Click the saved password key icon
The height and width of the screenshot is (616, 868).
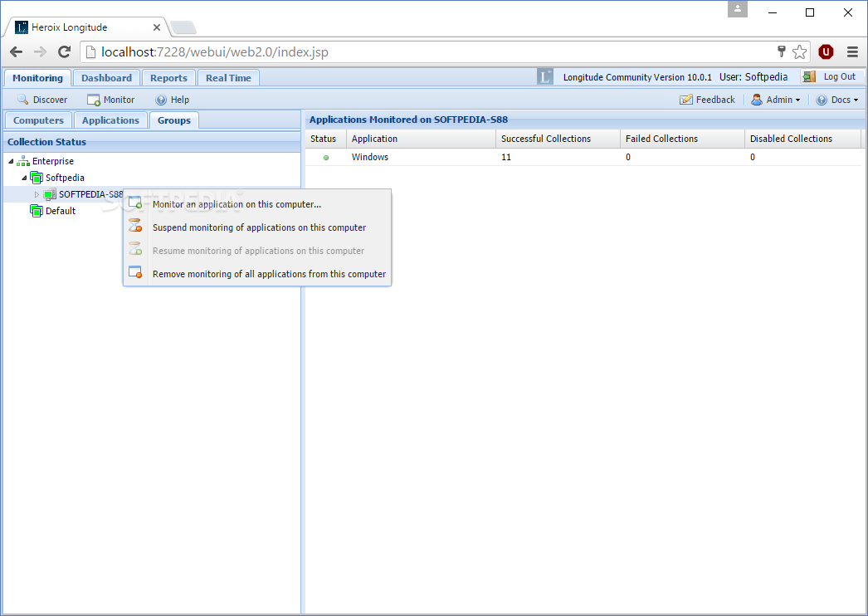tap(782, 51)
